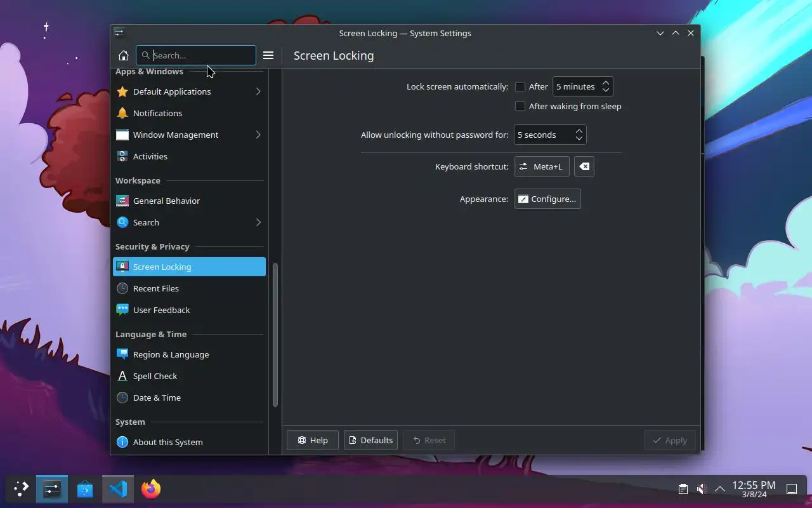Launch Discover software center from the taskbar
Screen dimensions: 812x508
(x=85, y=489)
